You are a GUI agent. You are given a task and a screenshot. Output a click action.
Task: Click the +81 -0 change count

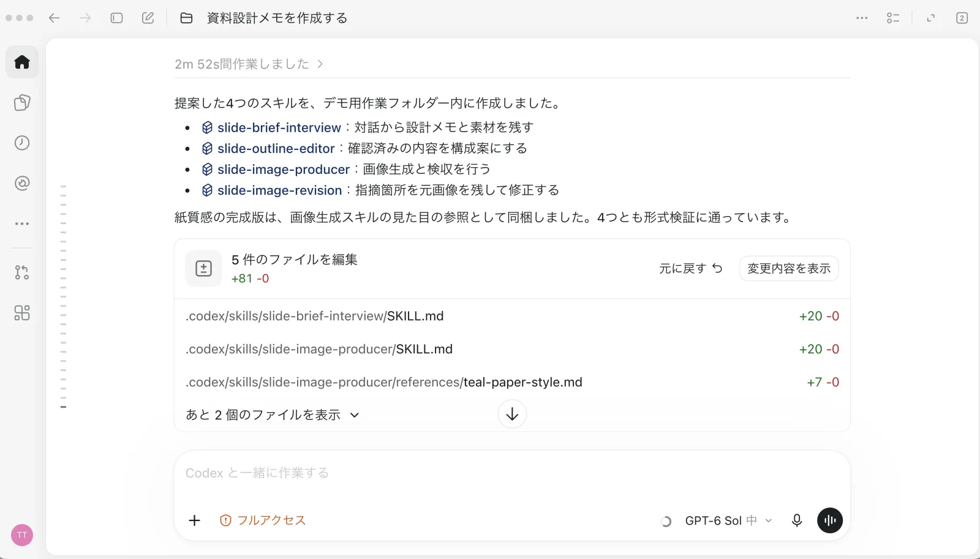tap(250, 279)
